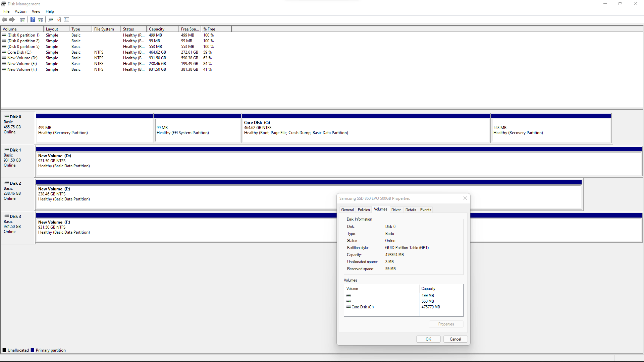Select the New Volume (F:) volume icon
644x362 pixels.
click(4, 69)
